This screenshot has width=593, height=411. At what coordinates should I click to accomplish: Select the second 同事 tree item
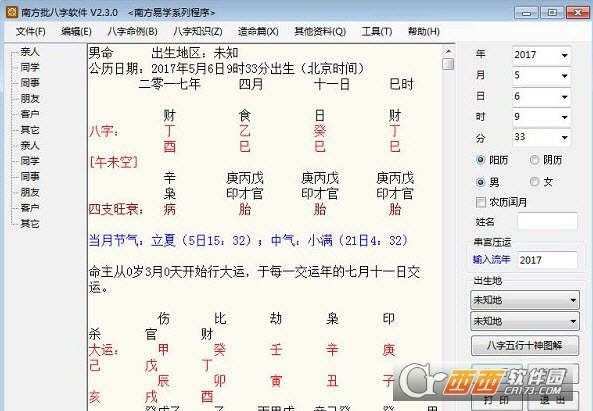(30, 177)
